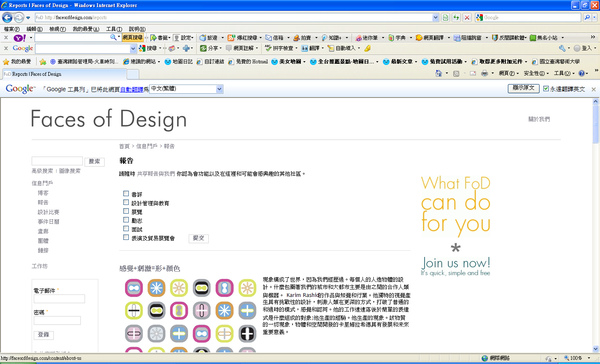Click the blue IE help question icon
This screenshot has width=600, height=364.
581,73
